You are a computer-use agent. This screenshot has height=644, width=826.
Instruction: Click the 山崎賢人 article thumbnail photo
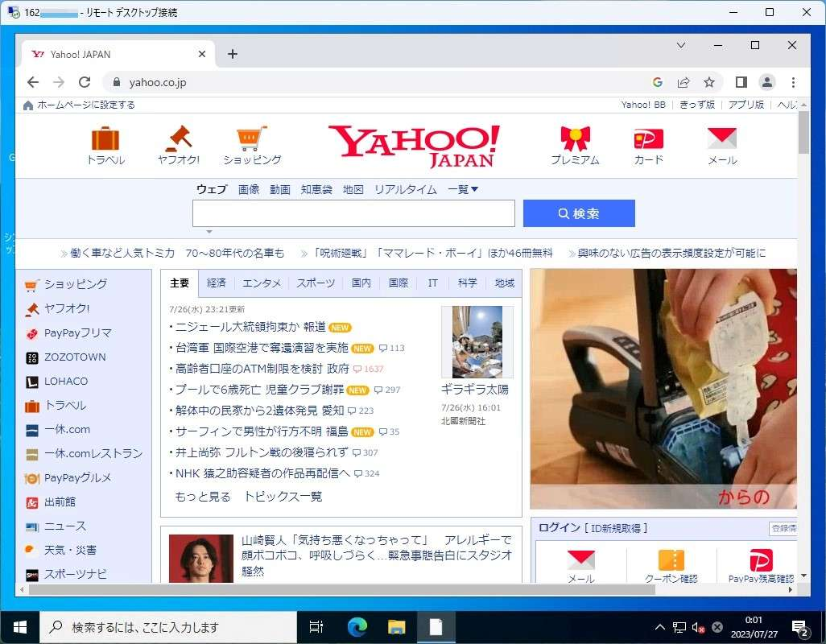click(x=200, y=558)
